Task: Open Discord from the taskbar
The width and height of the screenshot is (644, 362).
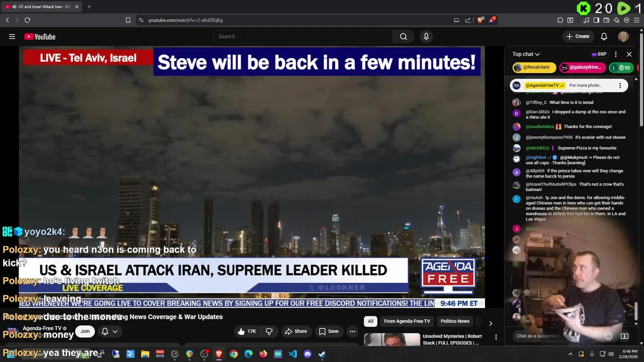Action: (x=307, y=354)
